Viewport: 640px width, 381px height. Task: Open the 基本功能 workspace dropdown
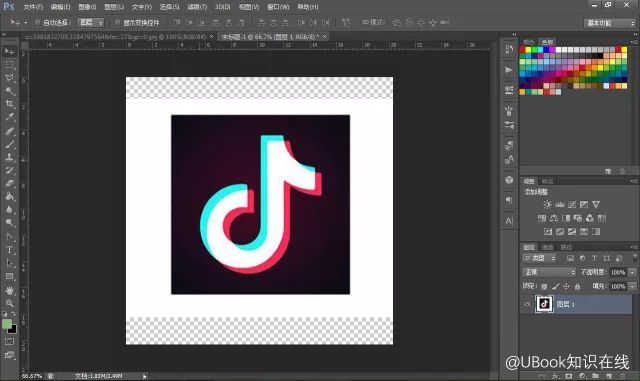click(610, 23)
